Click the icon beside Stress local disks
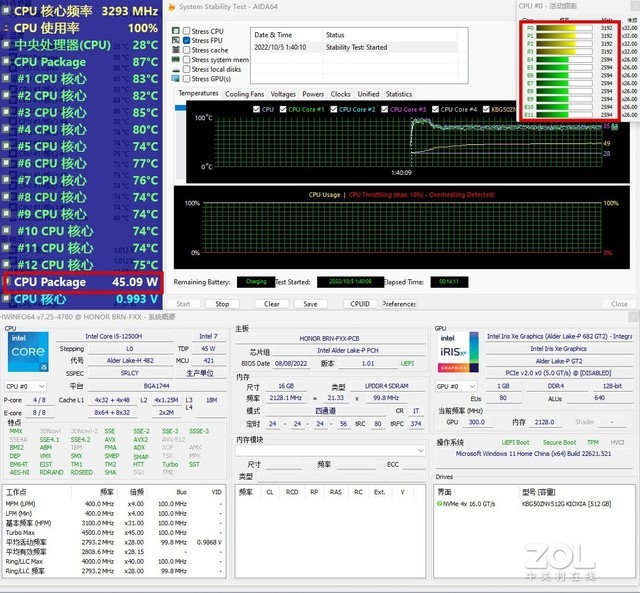Screen dimensions: 640x593 tap(176, 69)
